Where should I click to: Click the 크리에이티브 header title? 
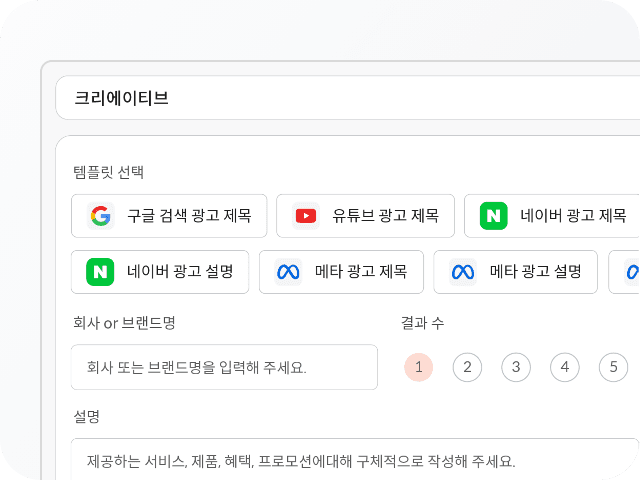point(121,98)
